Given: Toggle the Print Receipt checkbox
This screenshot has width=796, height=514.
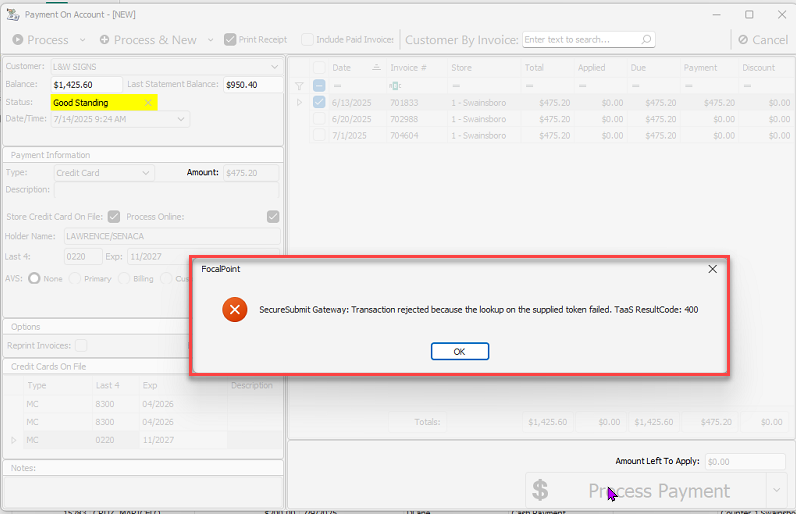Looking at the screenshot, I should 230,40.
